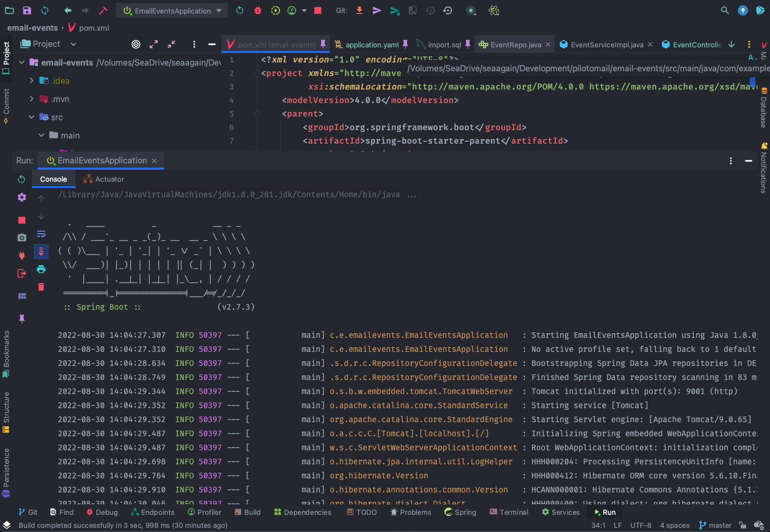Open Problems tool window

click(x=411, y=512)
